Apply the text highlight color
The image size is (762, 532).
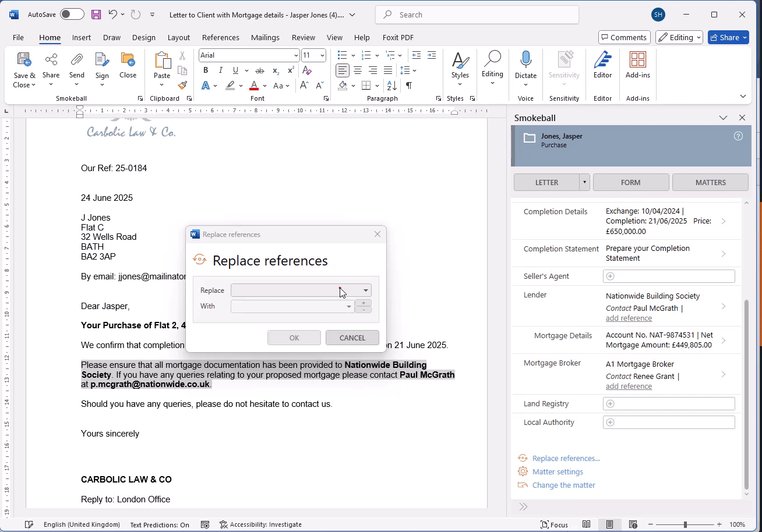pos(230,86)
